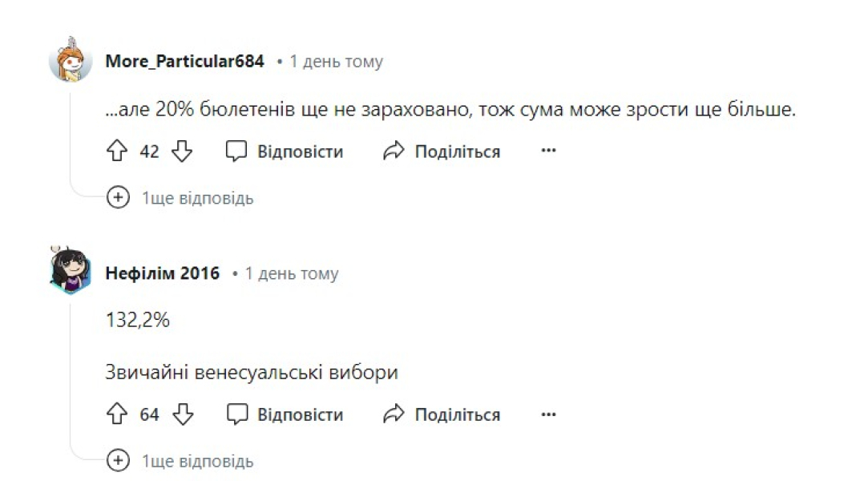Click the timestamp on the first comment
Image resolution: width=868 pixels, height=481 pixels.
coord(337,60)
